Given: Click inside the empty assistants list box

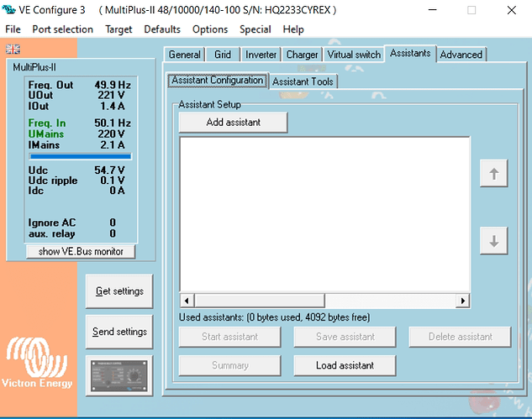Looking at the screenshot, I should (324, 215).
